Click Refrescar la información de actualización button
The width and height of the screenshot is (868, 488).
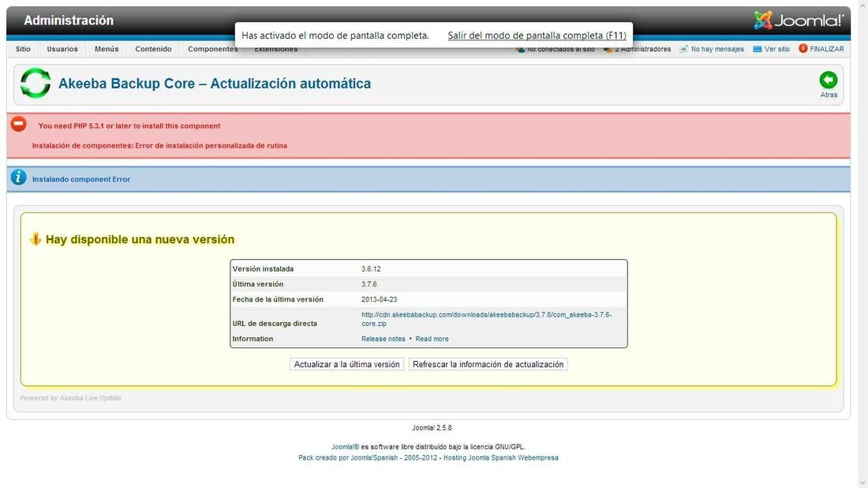tap(488, 365)
